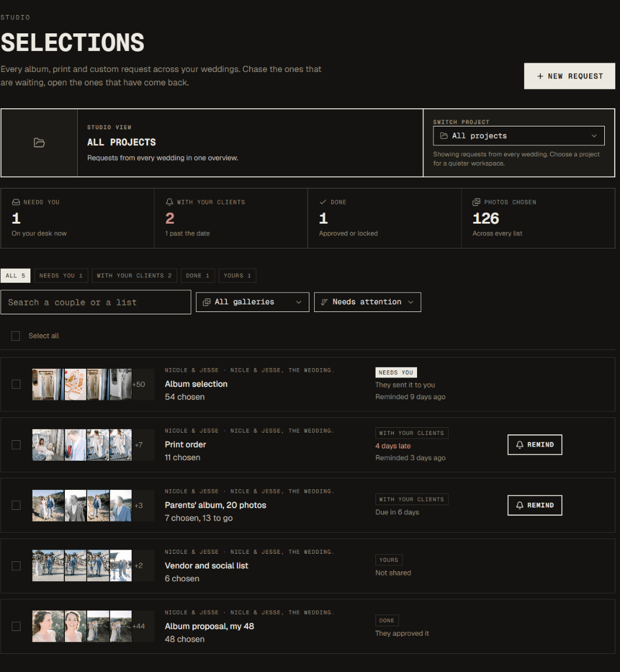The image size is (620, 672).
Task: Click the inbox icon beside Needs You stat
Action: (16, 202)
